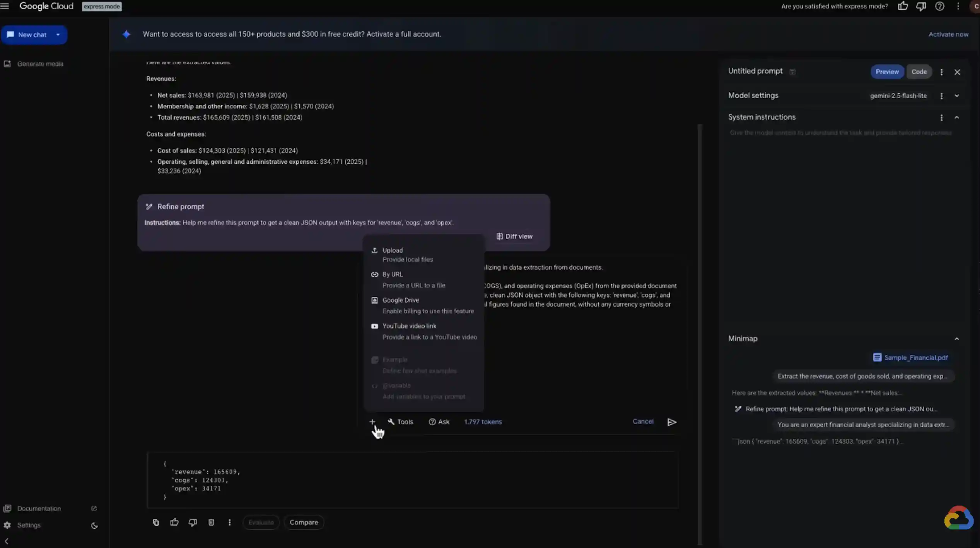
Task: Rate the response thumbs down
Action: click(193, 522)
